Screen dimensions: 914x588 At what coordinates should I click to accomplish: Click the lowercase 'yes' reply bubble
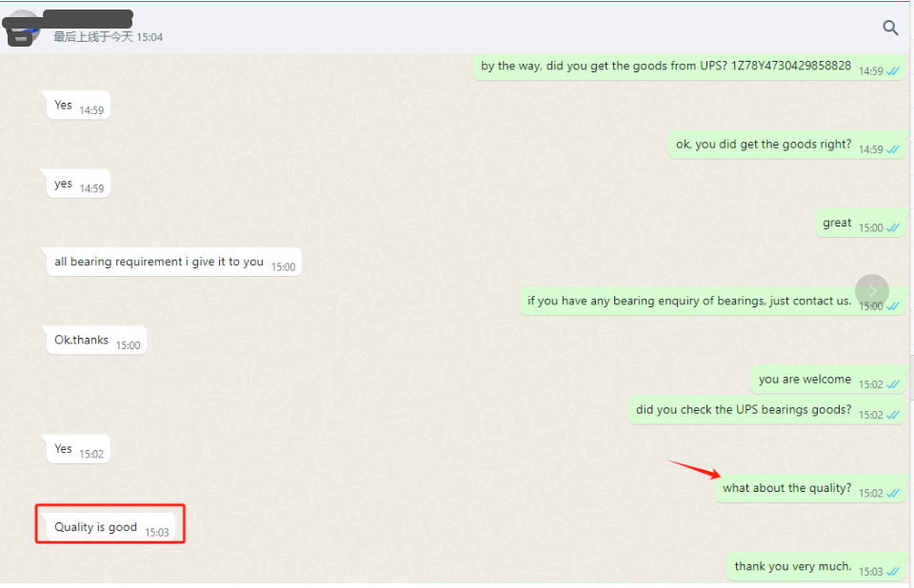[64, 184]
